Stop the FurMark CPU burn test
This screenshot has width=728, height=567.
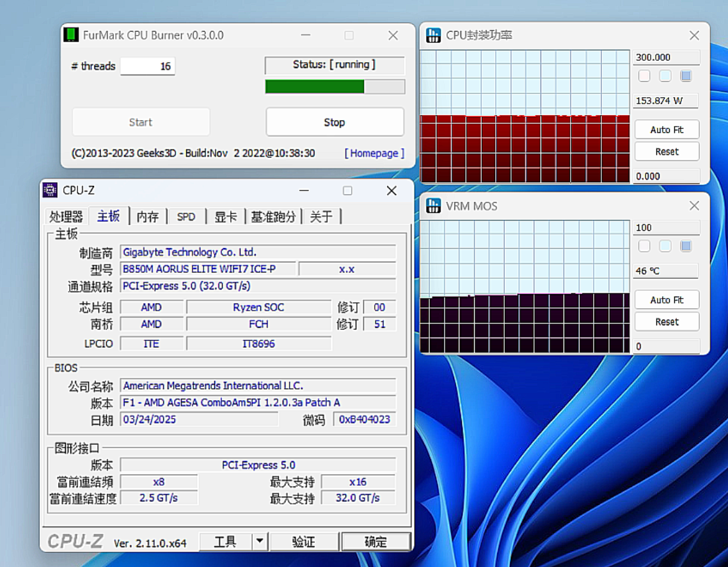(x=335, y=122)
